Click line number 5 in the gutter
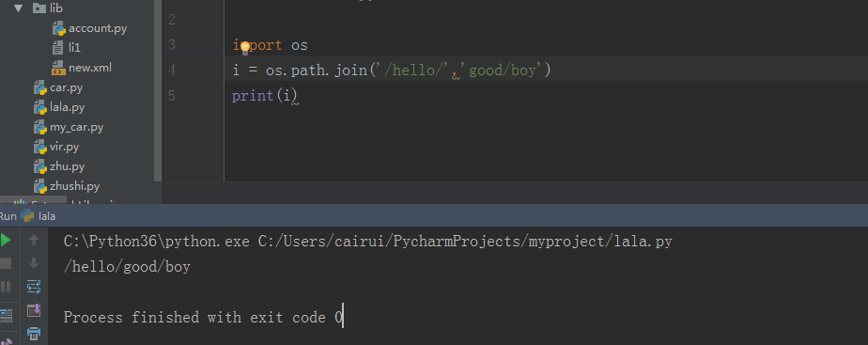Screen dimensions: 868x345 coord(171,96)
